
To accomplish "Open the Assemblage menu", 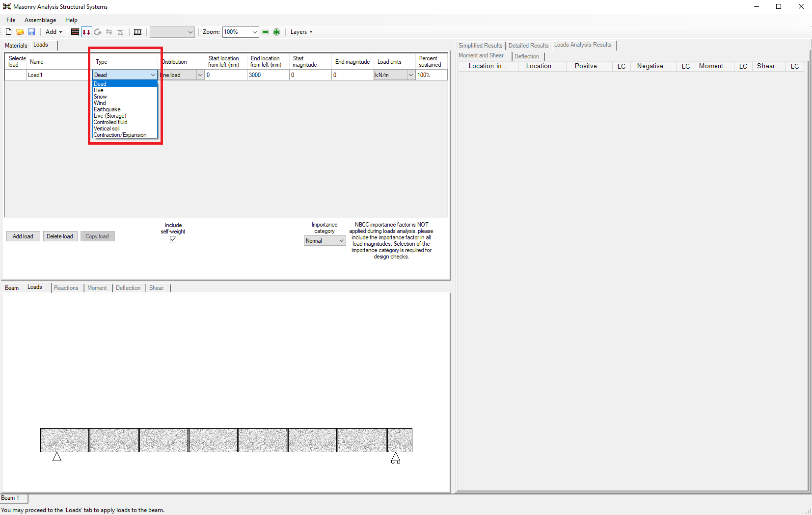I will pos(40,20).
